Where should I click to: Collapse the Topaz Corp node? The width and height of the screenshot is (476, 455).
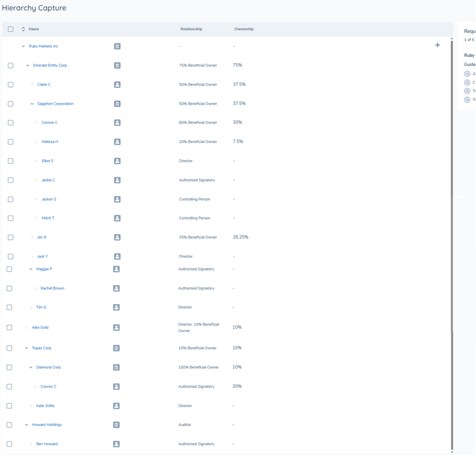coord(26,349)
